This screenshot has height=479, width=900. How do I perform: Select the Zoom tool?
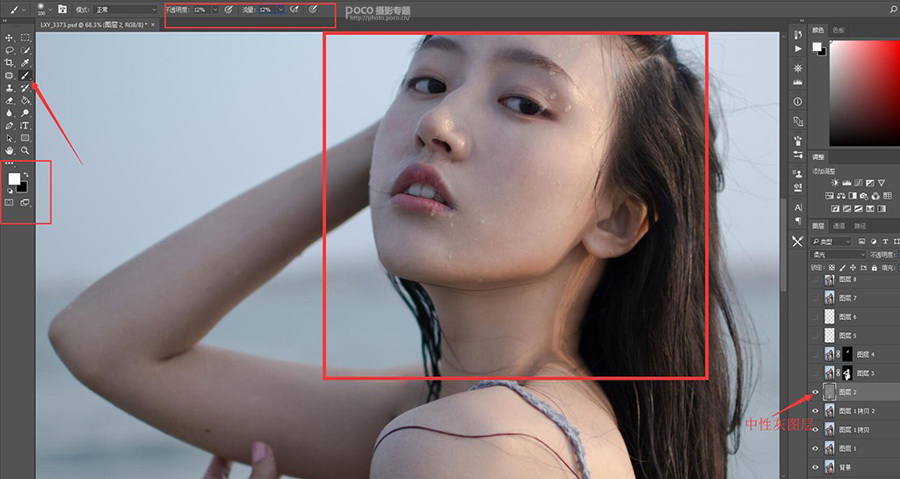(25, 151)
